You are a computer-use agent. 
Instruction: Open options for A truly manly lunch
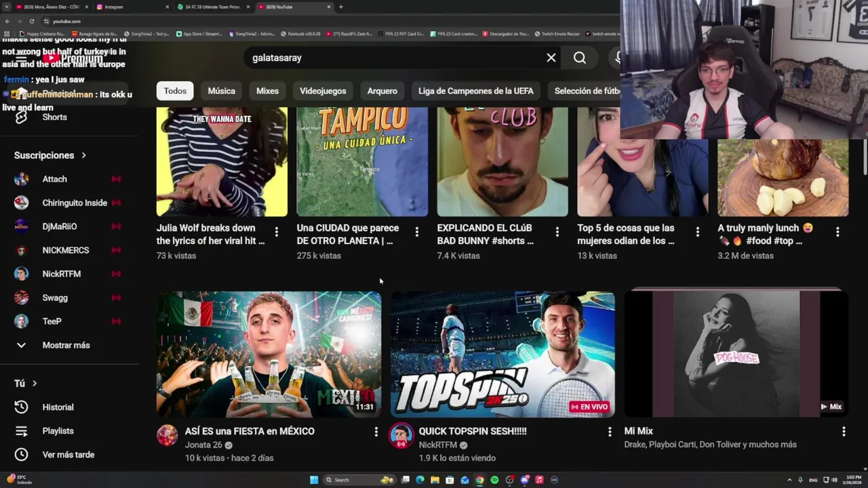point(837,232)
